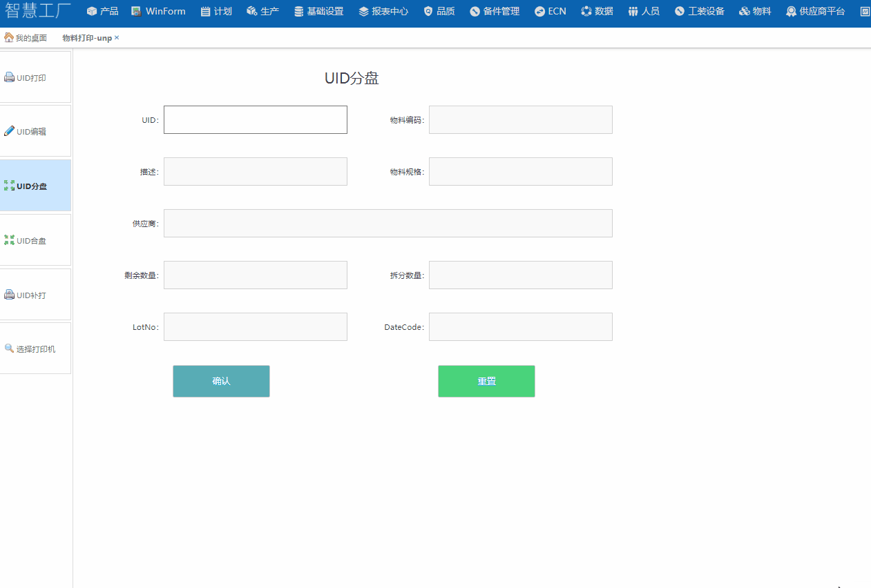The width and height of the screenshot is (871, 588).
Task: Open the 报表中心 menu
Action: click(383, 12)
